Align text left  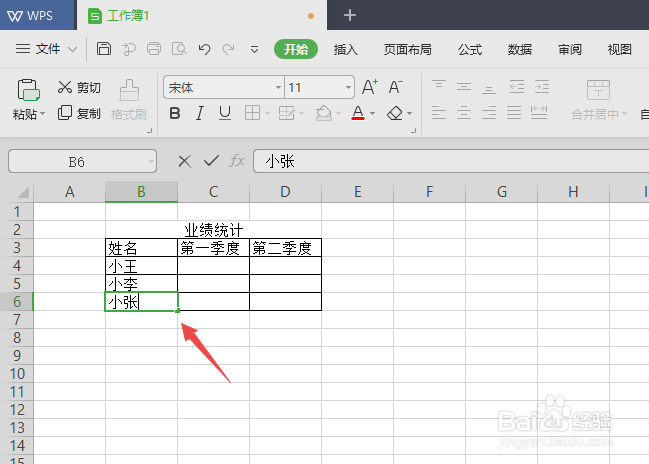(439, 113)
